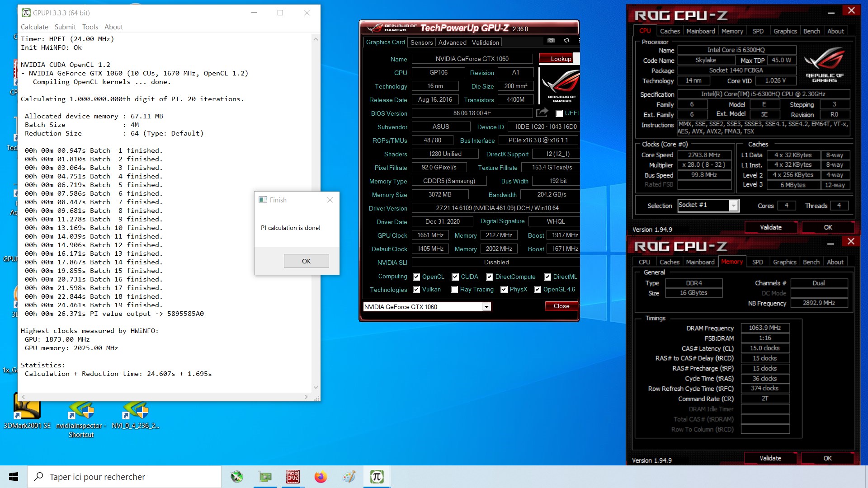Open SPD tab in lower CPU-Z window
This screenshot has height=488, width=868.
coord(758,262)
